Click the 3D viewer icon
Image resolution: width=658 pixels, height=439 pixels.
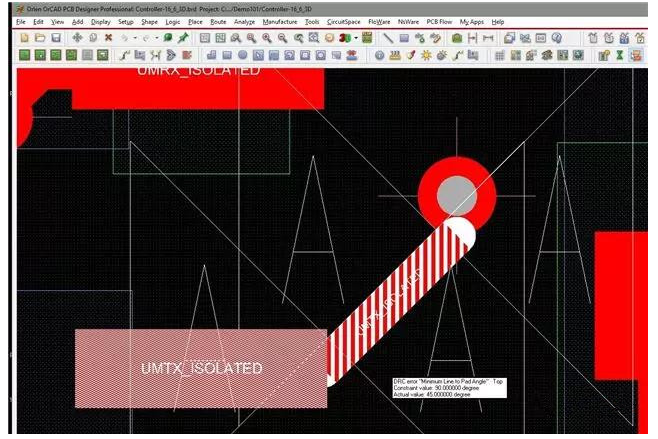(x=345, y=38)
